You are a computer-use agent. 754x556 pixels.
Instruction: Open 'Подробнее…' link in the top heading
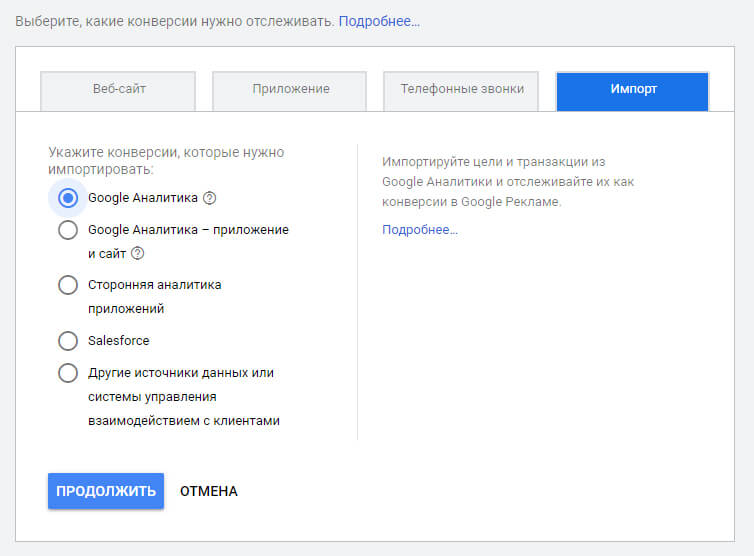tap(379, 21)
